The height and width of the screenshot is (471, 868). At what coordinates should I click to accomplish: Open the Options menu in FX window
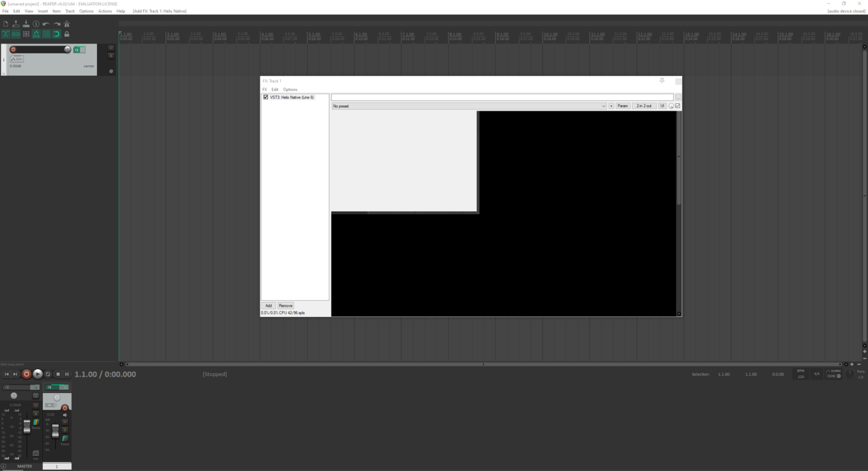click(x=290, y=90)
